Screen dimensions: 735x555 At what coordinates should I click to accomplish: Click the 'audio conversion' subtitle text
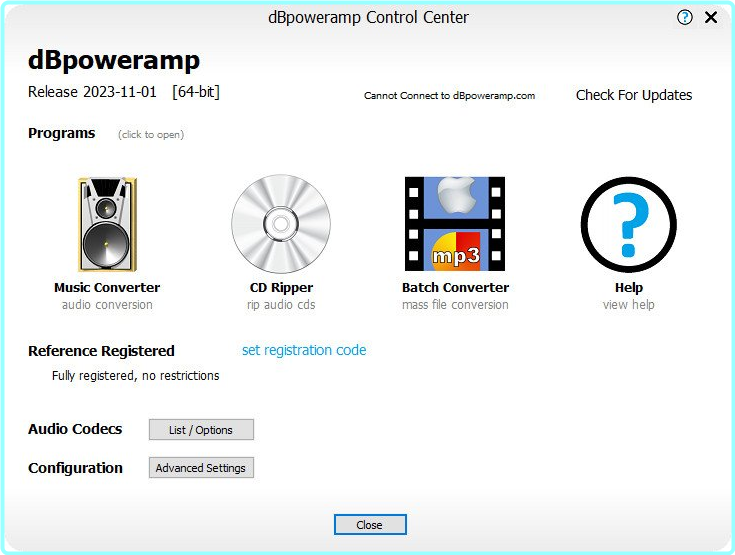107,305
